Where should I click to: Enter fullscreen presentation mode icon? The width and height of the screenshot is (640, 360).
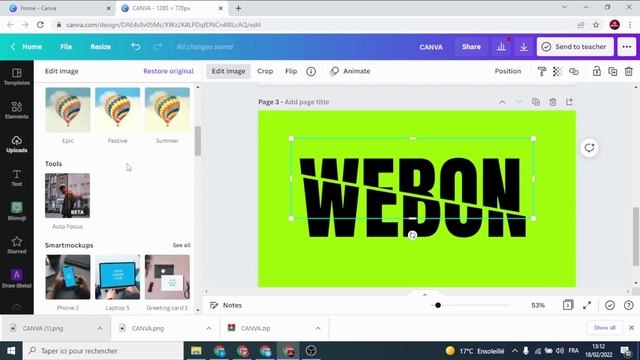(587, 305)
